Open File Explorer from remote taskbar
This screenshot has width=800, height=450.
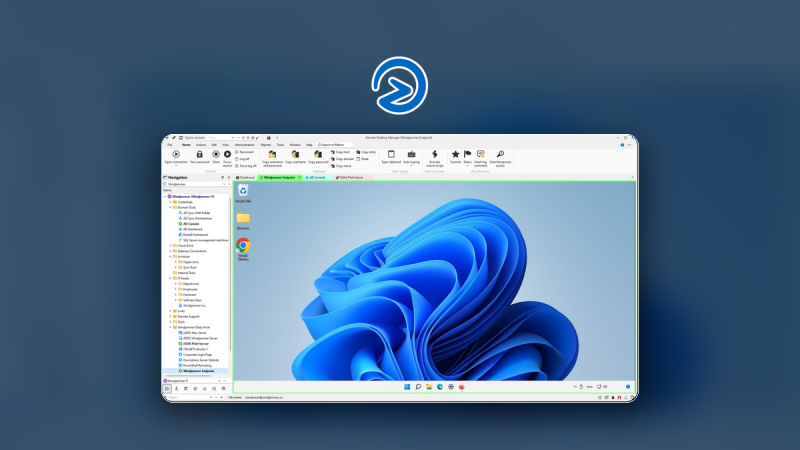pyautogui.click(x=429, y=387)
